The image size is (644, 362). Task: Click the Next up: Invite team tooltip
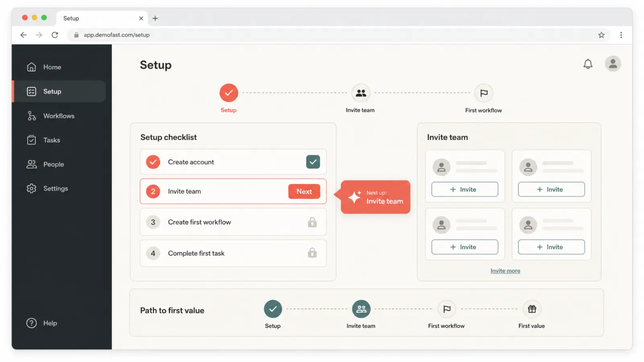375,197
